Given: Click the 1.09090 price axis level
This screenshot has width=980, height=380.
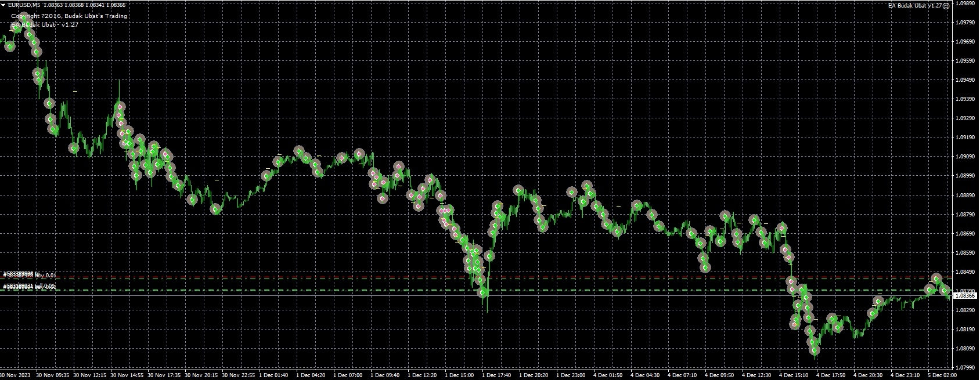Looking at the screenshot, I should click(965, 156).
